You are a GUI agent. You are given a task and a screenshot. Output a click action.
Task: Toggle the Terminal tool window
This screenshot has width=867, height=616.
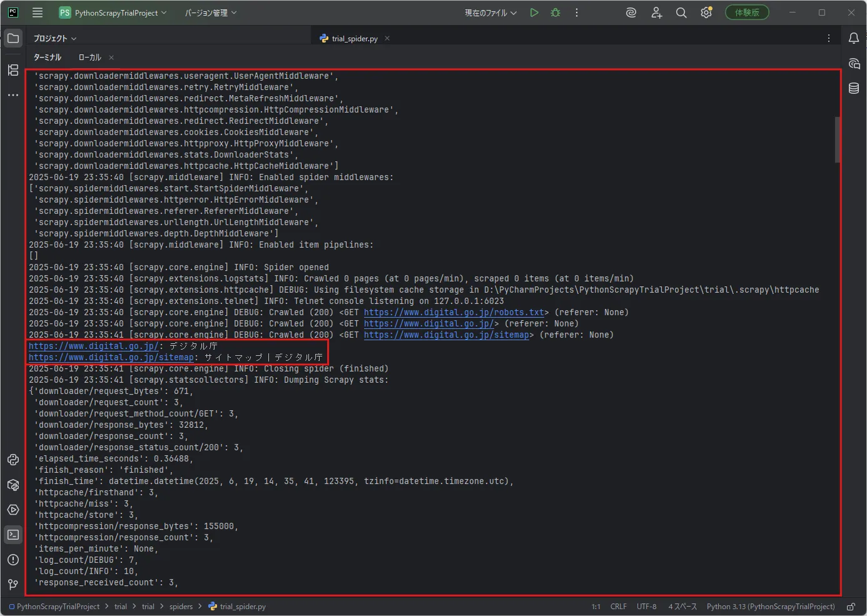pyautogui.click(x=13, y=535)
